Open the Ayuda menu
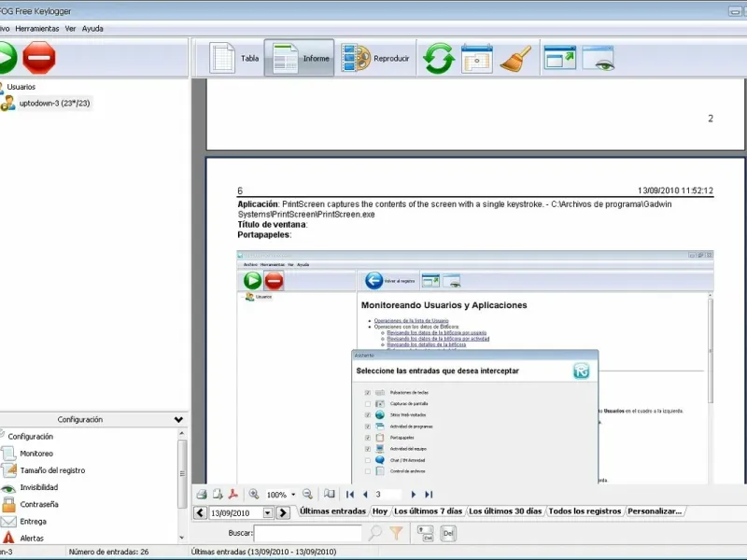This screenshot has height=560, width=747. 92,29
